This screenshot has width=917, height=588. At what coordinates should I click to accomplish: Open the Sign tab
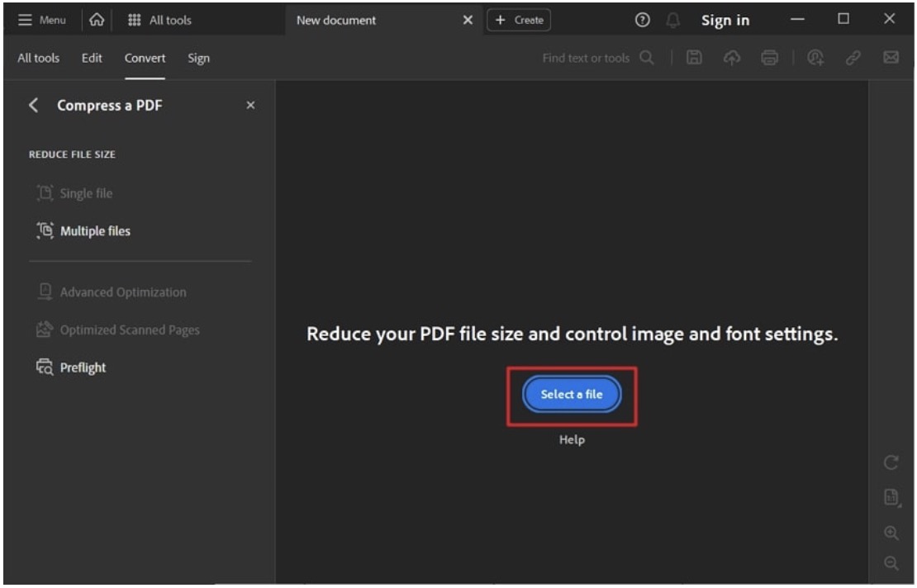(198, 58)
